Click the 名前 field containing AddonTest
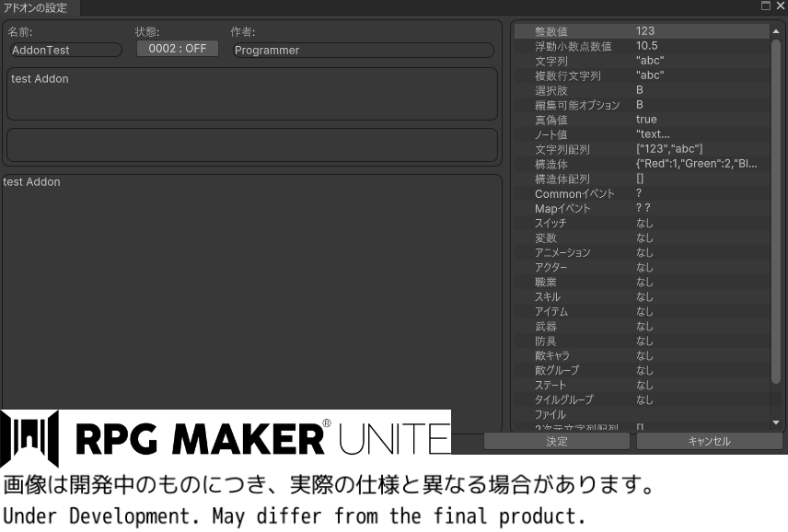The image size is (788, 532). tap(64, 50)
